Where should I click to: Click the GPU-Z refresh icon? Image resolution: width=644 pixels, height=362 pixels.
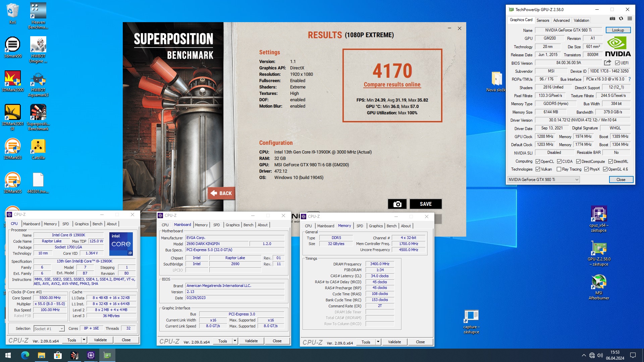621,19
